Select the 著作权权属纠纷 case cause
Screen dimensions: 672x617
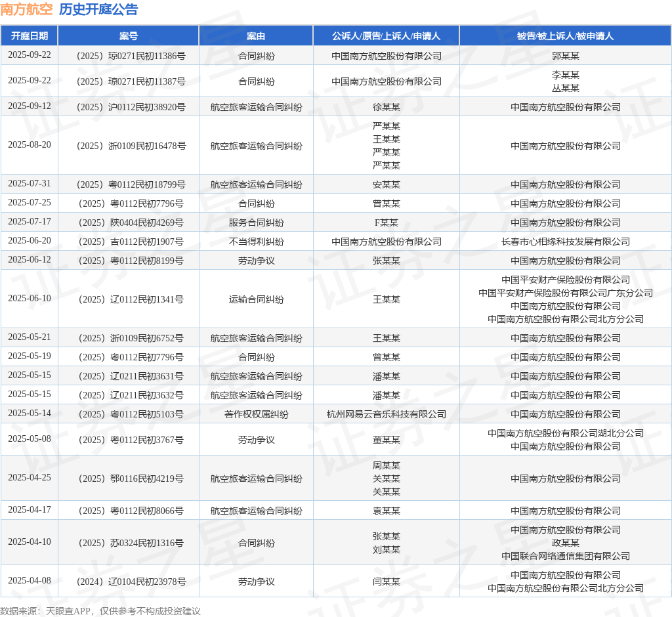(x=257, y=414)
